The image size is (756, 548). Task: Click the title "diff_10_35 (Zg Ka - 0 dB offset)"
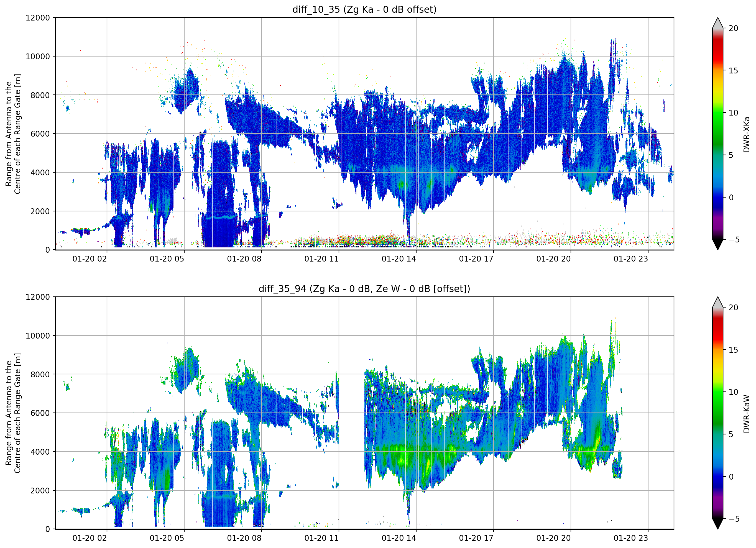364,9
